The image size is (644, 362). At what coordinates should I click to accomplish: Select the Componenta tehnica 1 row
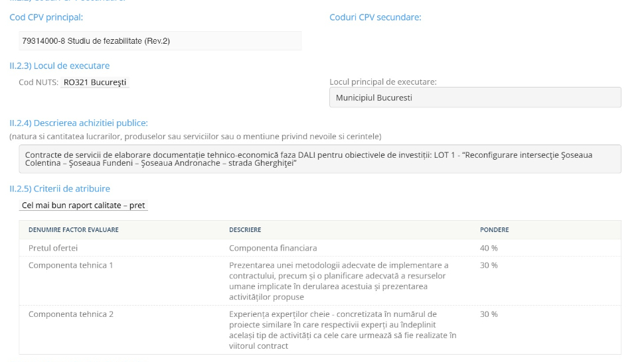tap(320, 281)
